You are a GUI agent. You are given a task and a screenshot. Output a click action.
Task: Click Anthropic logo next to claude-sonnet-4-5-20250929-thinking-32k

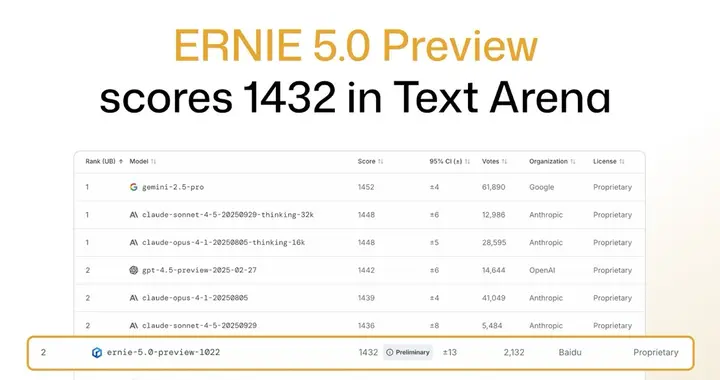134,215
